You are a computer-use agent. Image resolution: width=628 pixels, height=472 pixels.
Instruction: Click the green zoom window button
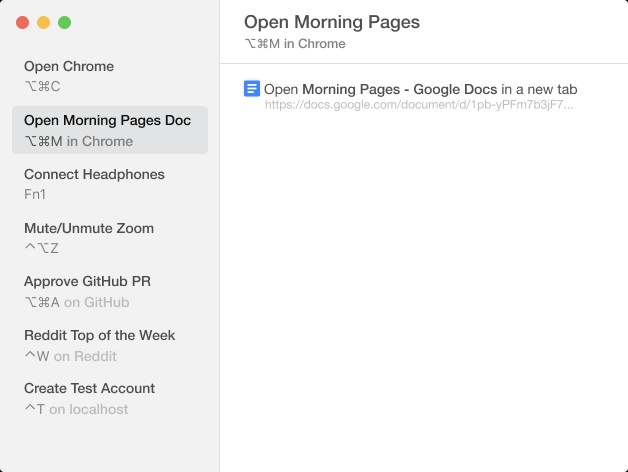(64, 22)
